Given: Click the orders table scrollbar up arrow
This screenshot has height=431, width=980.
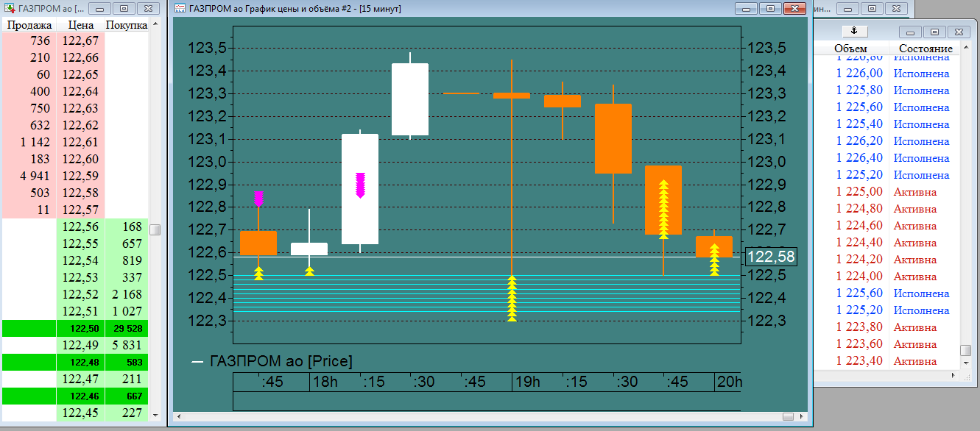Looking at the screenshot, I should 965,49.
